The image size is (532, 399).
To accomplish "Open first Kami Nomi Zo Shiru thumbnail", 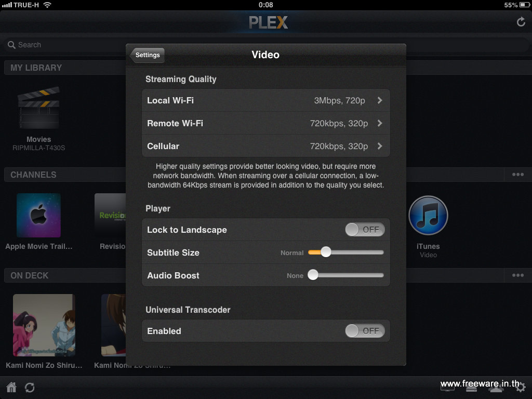I will pyautogui.click(x=44, y=325).
